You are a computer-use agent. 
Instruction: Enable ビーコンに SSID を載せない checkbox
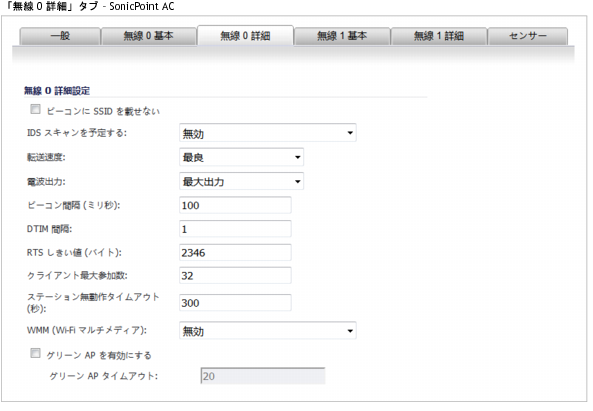(35, 110)
